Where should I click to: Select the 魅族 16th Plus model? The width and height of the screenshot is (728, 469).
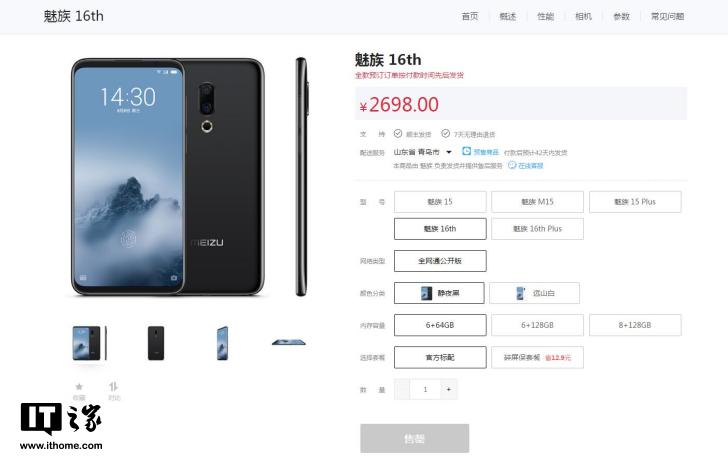537,228
